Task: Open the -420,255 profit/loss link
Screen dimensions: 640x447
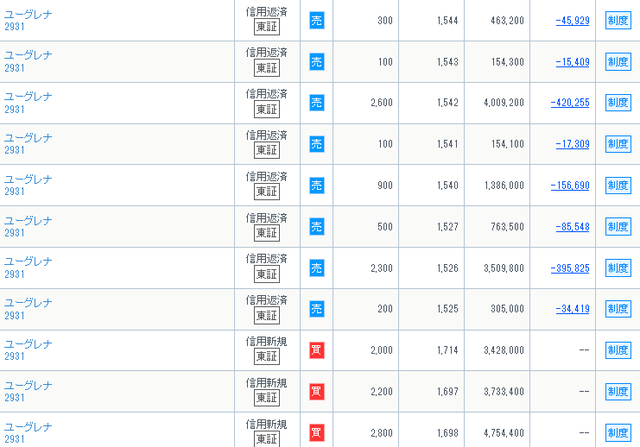Action: point(570,102)
